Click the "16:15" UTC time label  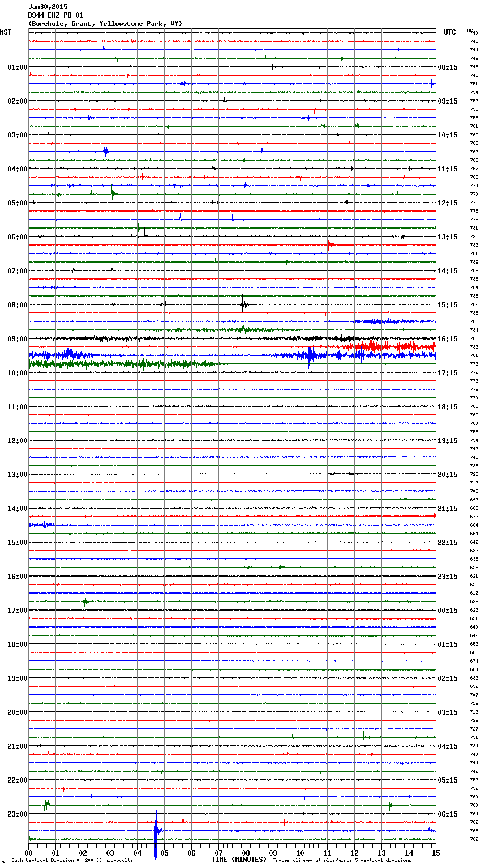coord(448,339)
